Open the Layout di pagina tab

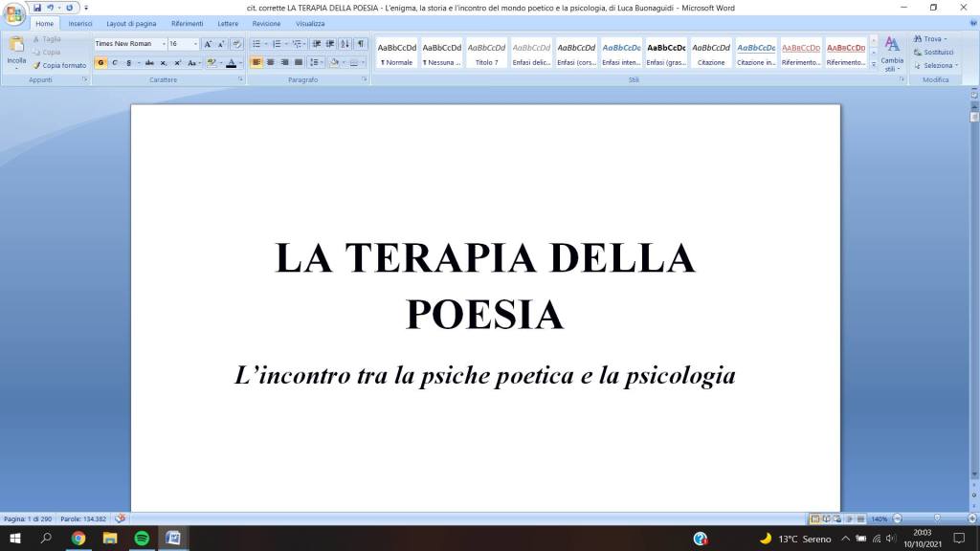click(x=131, y=23)
